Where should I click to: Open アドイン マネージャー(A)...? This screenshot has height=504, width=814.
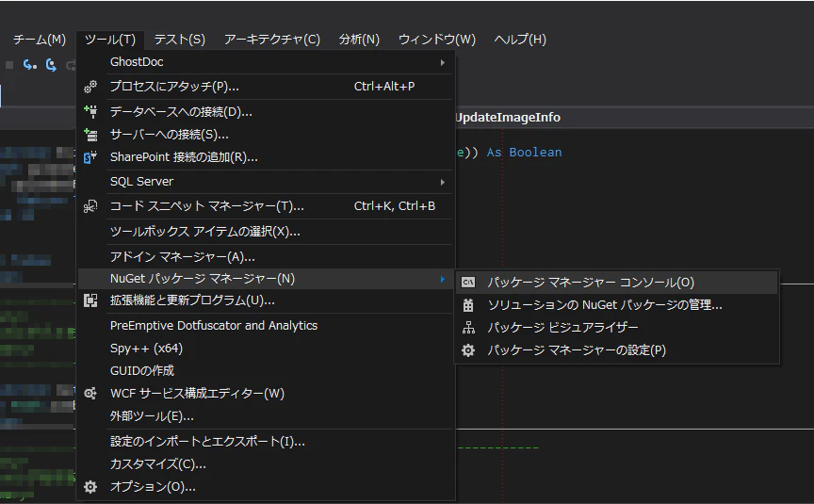point(266,257)
